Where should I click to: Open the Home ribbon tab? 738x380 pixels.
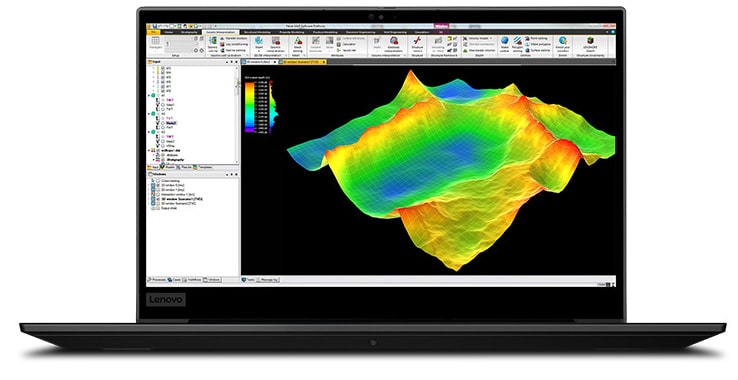coord(169,32)
